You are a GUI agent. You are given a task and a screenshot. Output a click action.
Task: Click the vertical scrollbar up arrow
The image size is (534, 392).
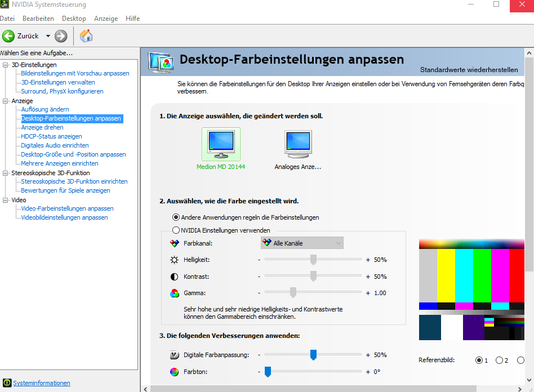[x=529, y=53]
